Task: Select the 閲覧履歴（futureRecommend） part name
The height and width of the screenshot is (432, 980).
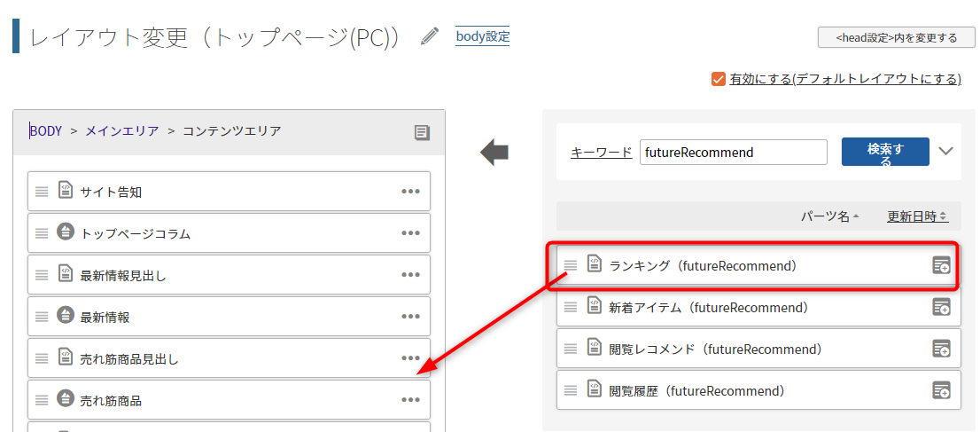Action: [x=700, y=390]
